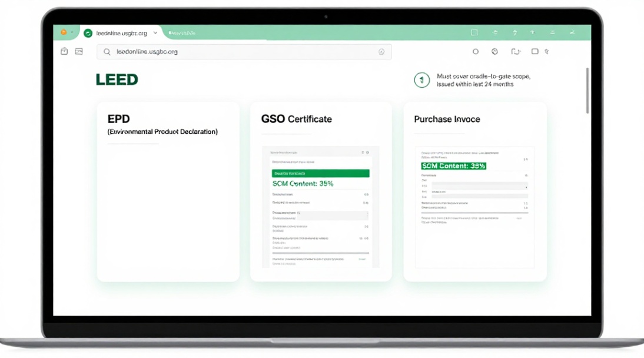Viewport: 644px width, 358px height.
Task: Open the EPD card heading
Action: pyautogui.click(x=119, y=119)
